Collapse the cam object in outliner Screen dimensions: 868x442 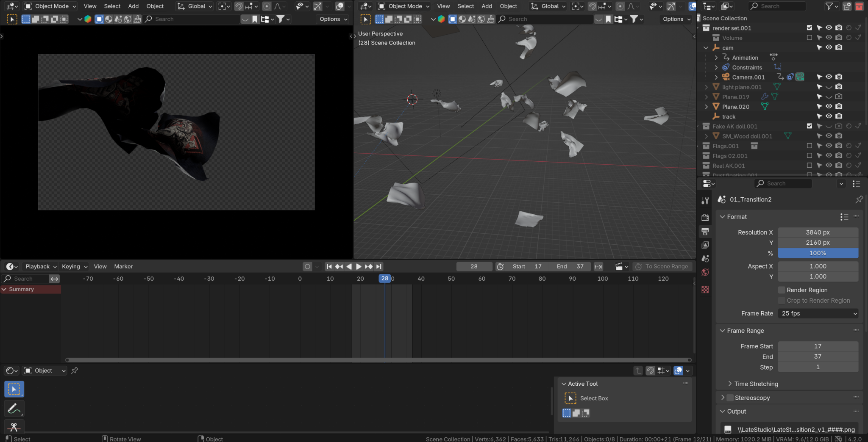tap(706, 48)
